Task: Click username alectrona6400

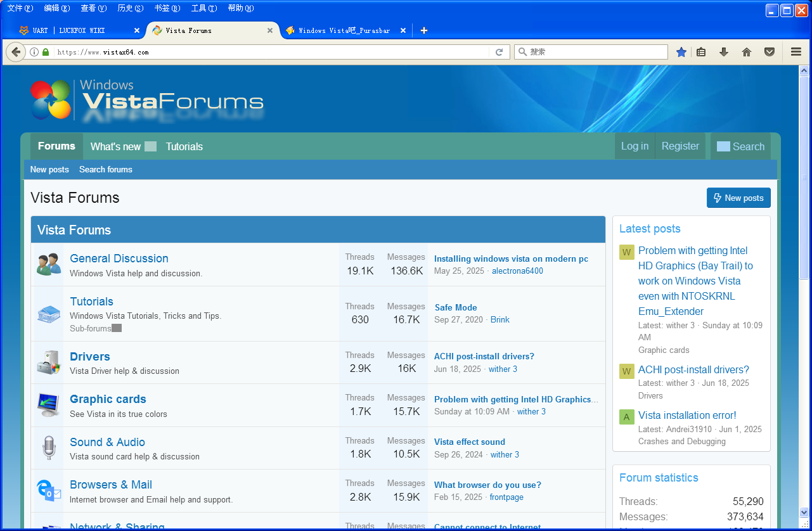Action: pos(517,271)
